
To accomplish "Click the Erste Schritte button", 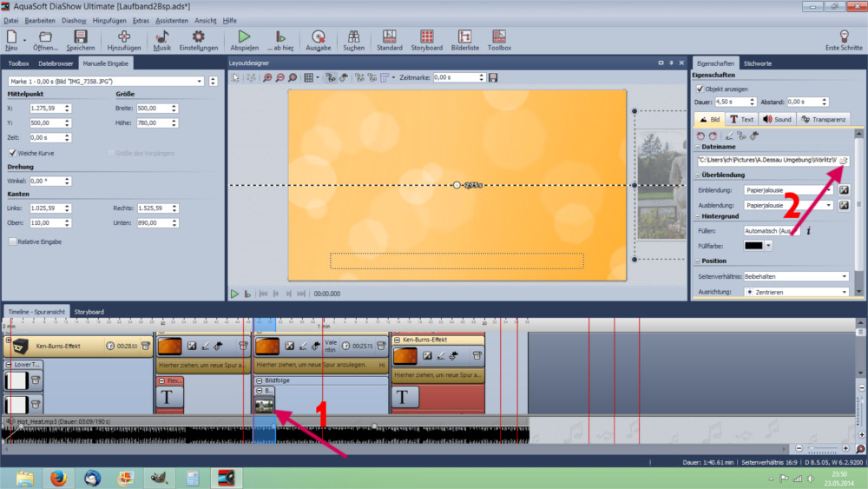I will point(843,39).
